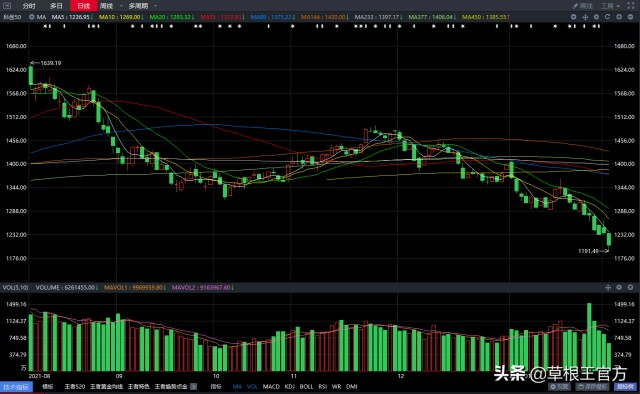Open the 模板 template option
This screenshot has height=394, width=640.
click(48, 386)
